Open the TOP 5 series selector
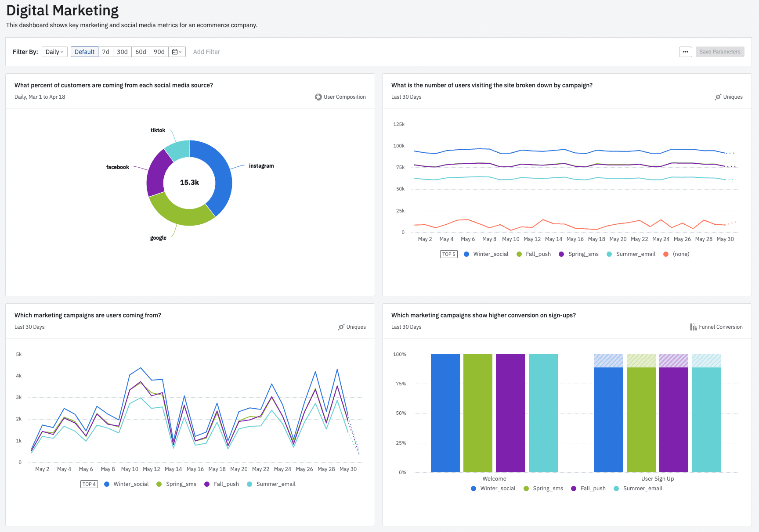The width and height of the screenshot is (759, 532). coord(448,254)
